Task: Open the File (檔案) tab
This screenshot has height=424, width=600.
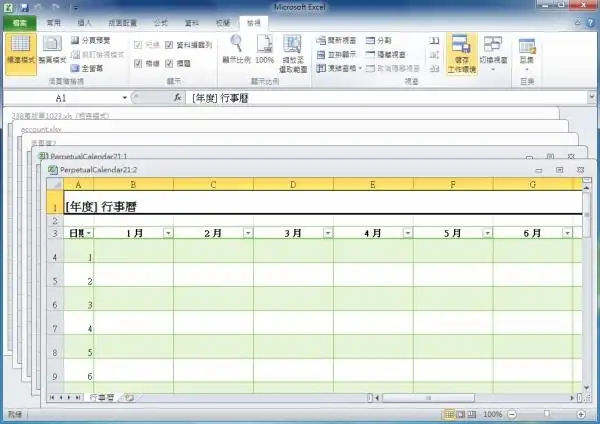Action: coord(20,23)
